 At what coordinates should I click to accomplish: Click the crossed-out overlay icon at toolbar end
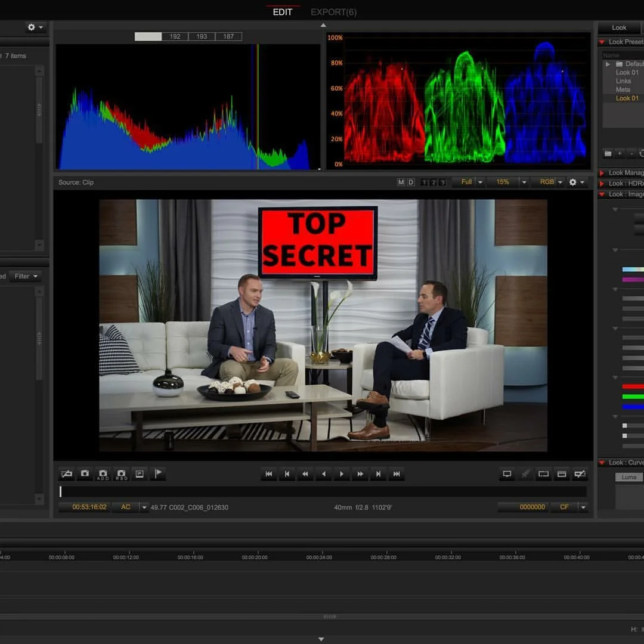[580, 474]
